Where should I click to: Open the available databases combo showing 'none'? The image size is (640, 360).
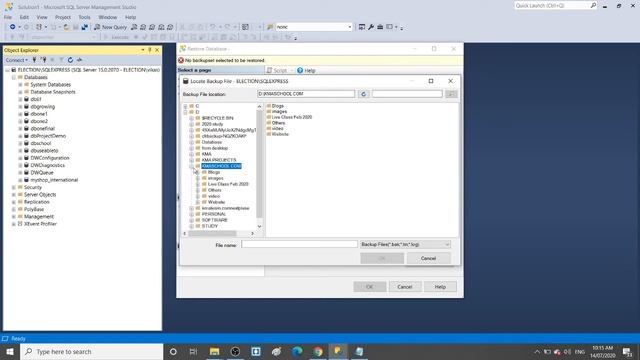[x=314, y=27]
